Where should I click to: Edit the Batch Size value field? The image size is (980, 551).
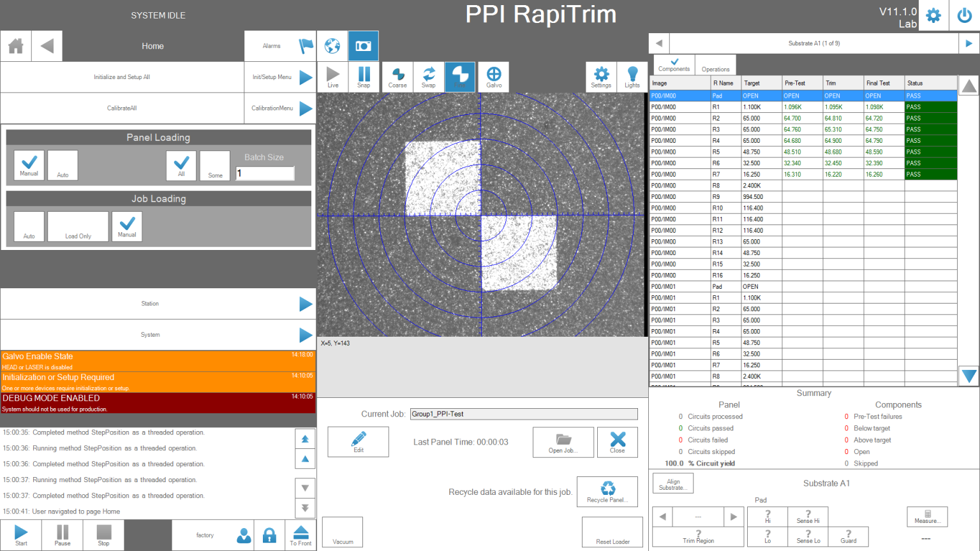265,173
